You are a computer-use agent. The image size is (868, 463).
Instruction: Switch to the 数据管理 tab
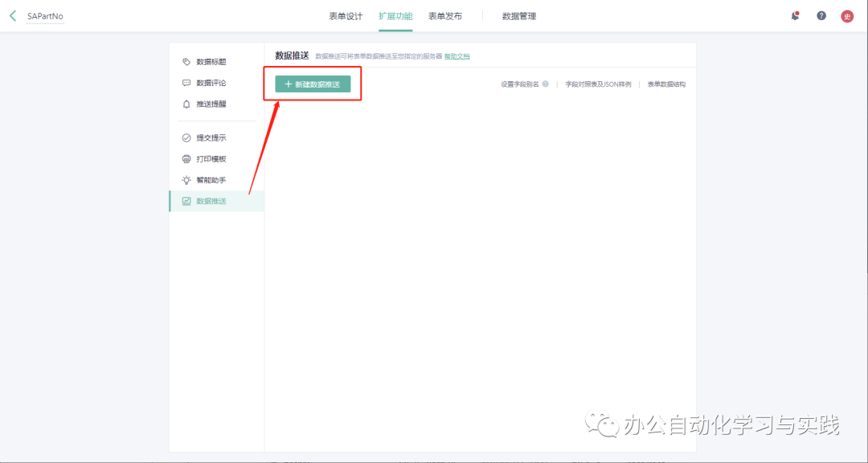tap(519, 16)
